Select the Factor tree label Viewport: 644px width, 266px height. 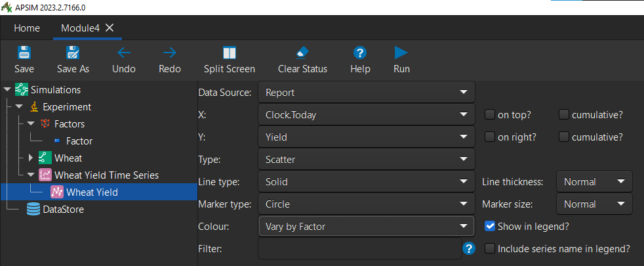click(x=79, y=141)
